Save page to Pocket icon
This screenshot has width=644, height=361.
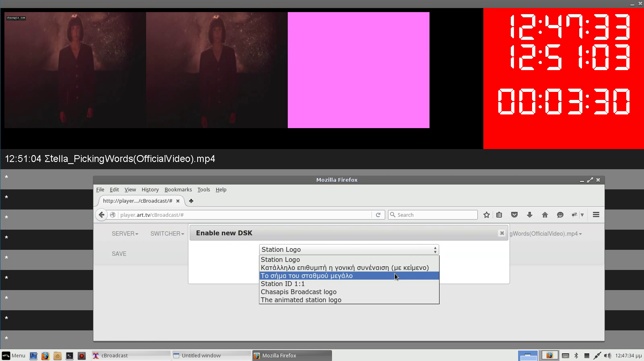point(514,215)
